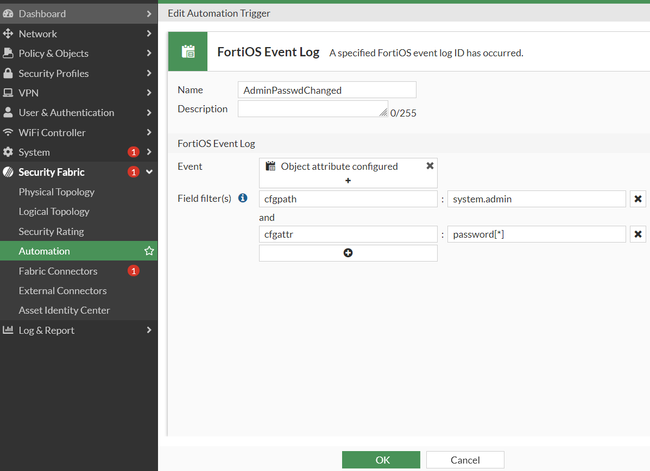
Task: Click the system.admin value field
Action: 536,199
